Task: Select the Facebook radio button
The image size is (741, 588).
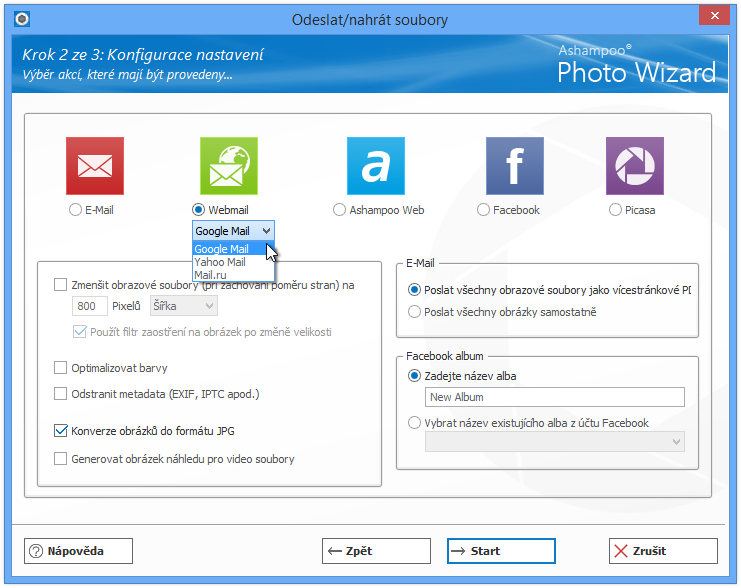Action: [x=483, y=210]
